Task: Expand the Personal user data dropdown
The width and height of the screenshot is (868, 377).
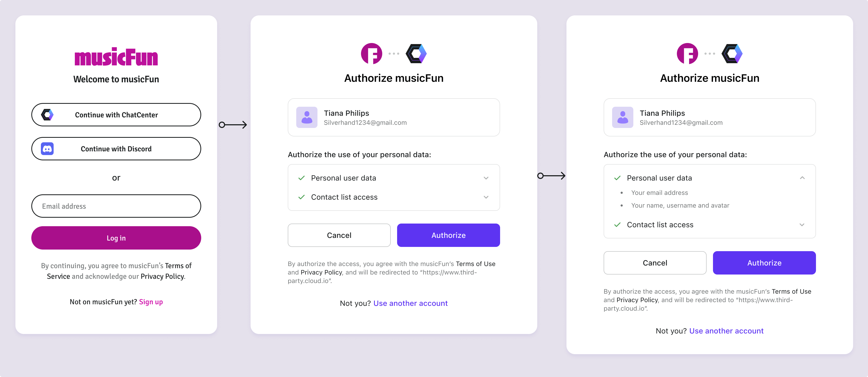Action: point(486,178)
